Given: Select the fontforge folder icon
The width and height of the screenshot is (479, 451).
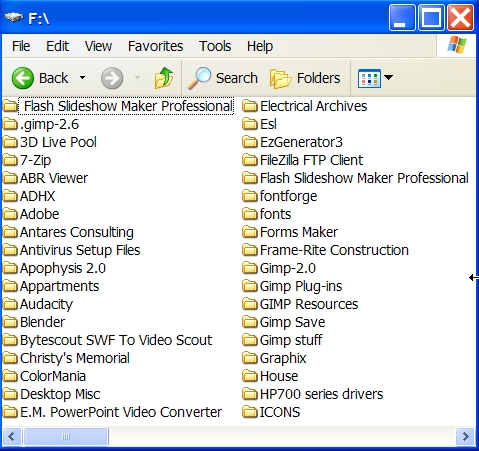Looking at the screenshot, I should (x=250, y=196).
